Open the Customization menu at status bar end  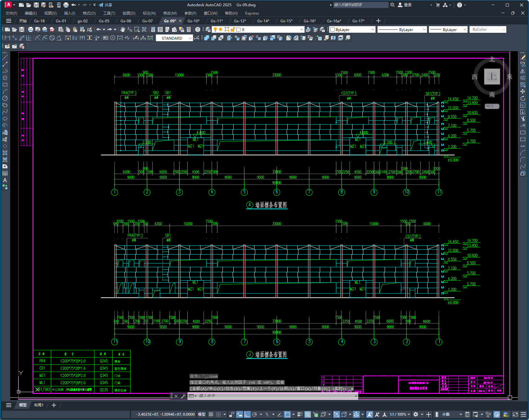click(523, 414)
